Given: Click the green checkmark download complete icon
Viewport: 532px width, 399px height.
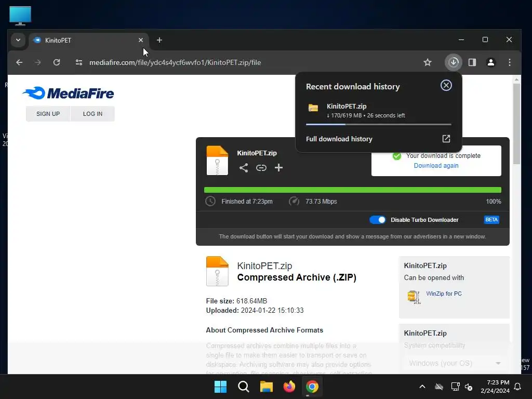Looking at the screenshot, I should tap(396, 156).
